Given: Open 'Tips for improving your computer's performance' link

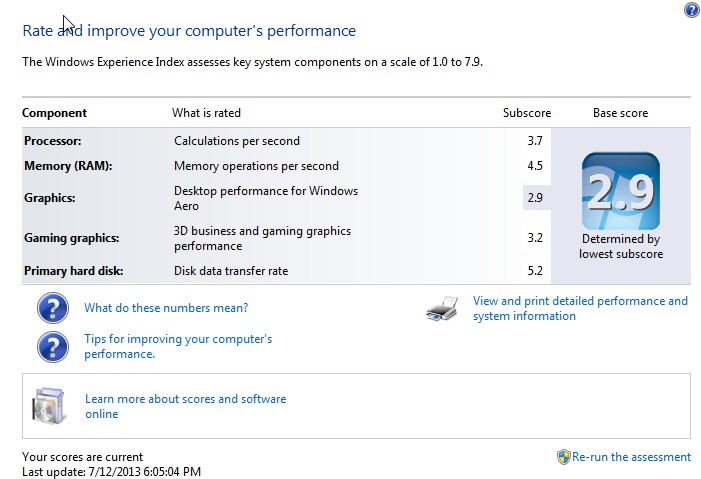Looking at the screenshot, I should (178, 346).
